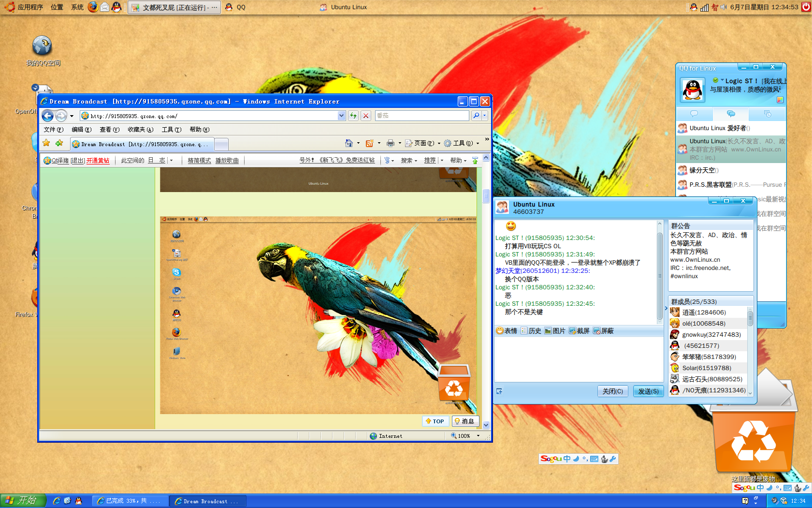The image size is (812, 508).
Task: Open the 页面(P) dropdown menu in IE
Action: pyautogui.click(x=423, y=143)
